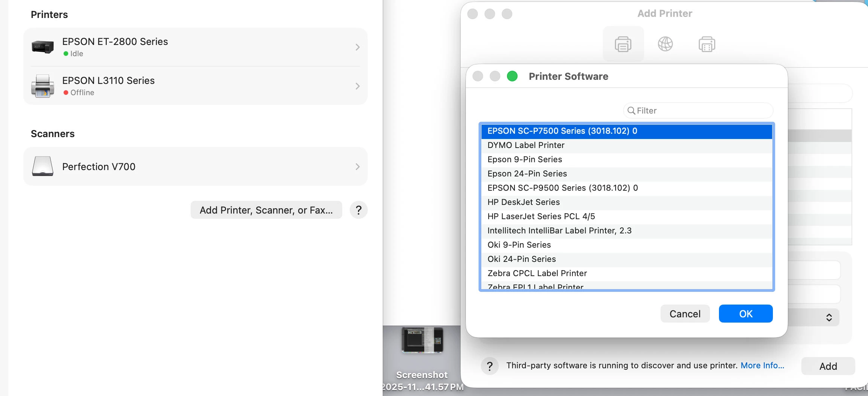
Task: Click the Idle status of ET-2800
Action: click(x=73, y=54)
